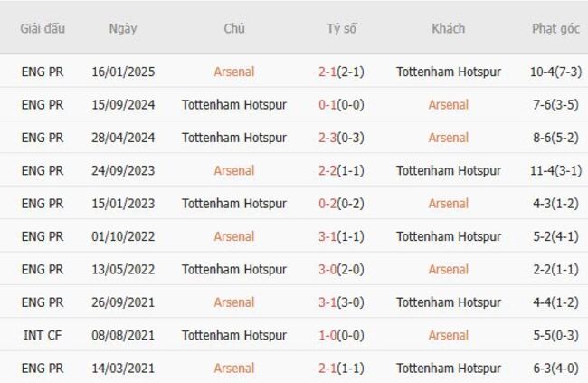Click home team Arsenal on 01/10/2022

point(234,236)
